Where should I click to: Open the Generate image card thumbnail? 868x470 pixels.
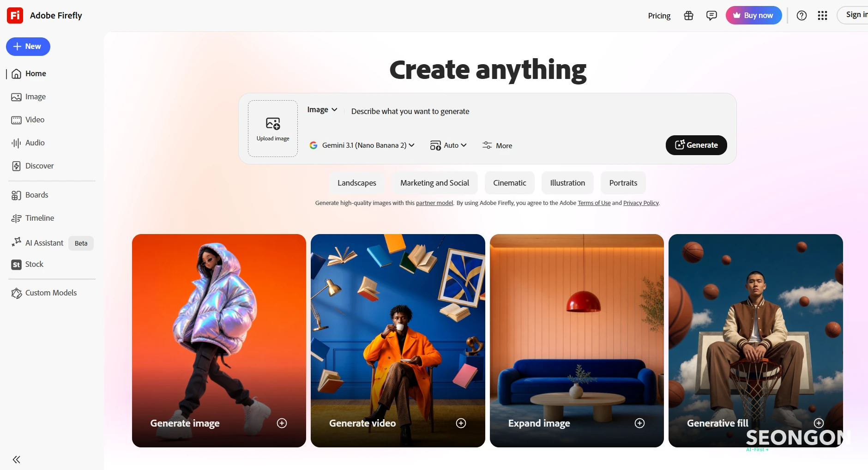(x=219, y=341)
